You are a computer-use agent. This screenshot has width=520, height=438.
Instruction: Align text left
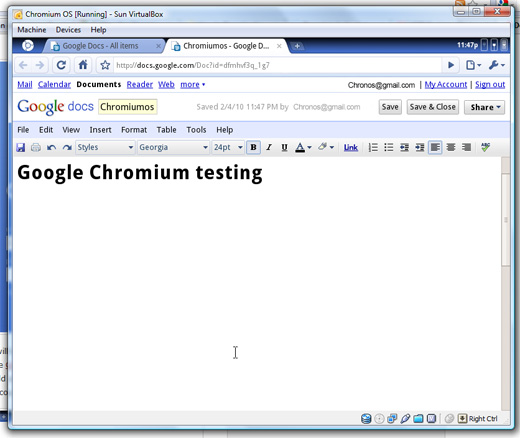click(x=435, y=147)
